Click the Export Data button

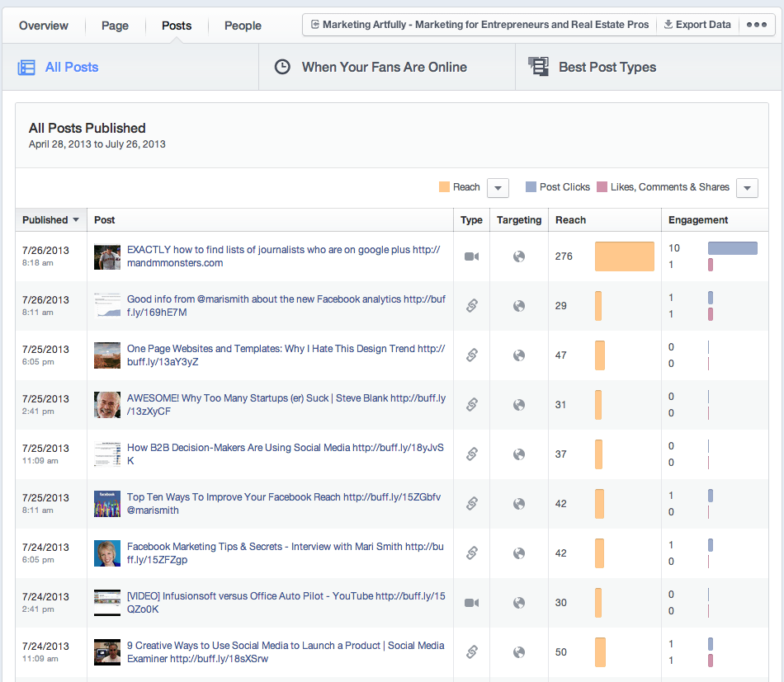(697, 25)
